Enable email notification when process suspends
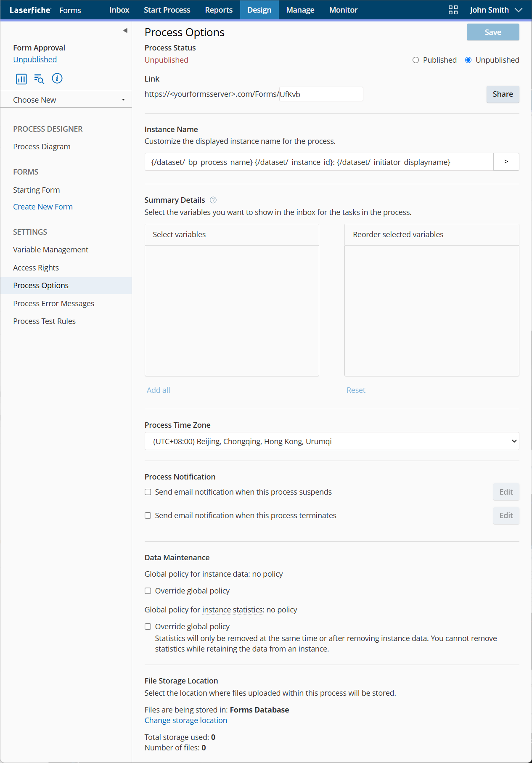The width and height of the screenshot is (532, 763). click(148, 492)
